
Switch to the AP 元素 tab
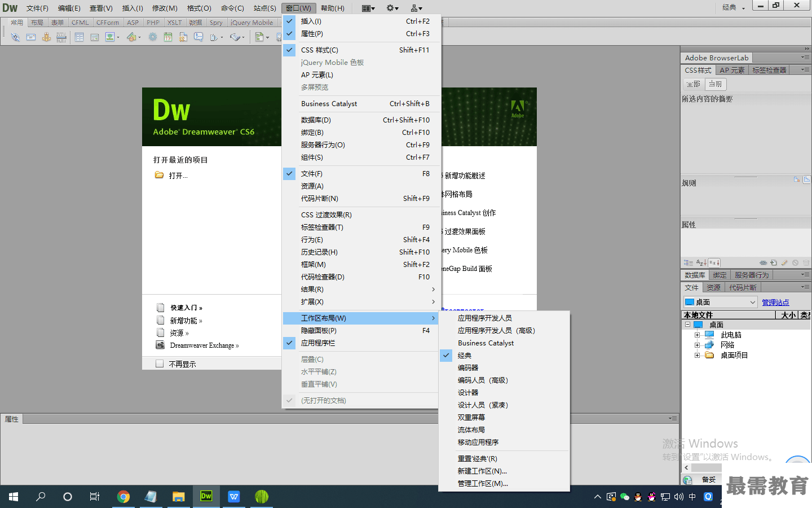click(x=732, y=70)
